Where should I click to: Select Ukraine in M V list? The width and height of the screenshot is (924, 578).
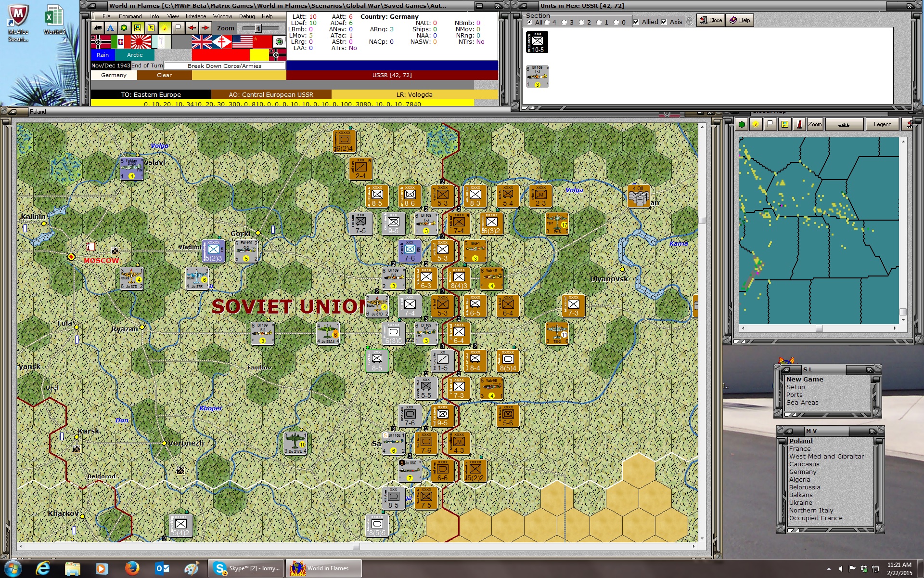[800, 503]
